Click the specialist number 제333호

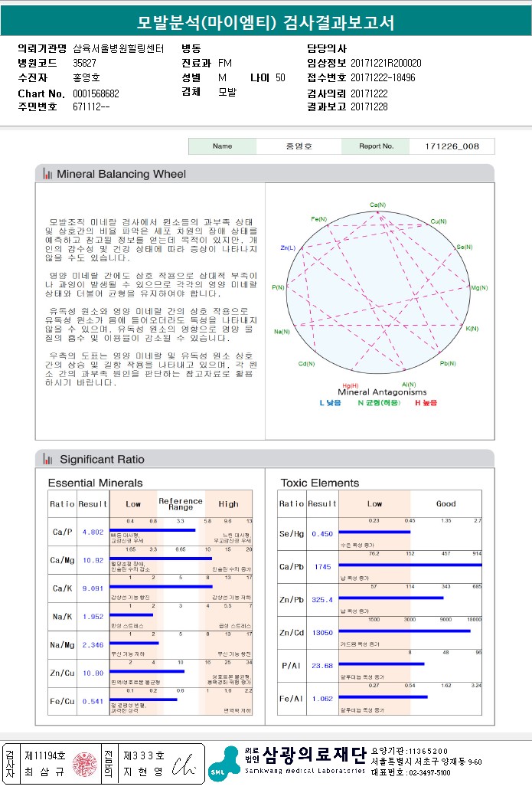tap(144, 755)
